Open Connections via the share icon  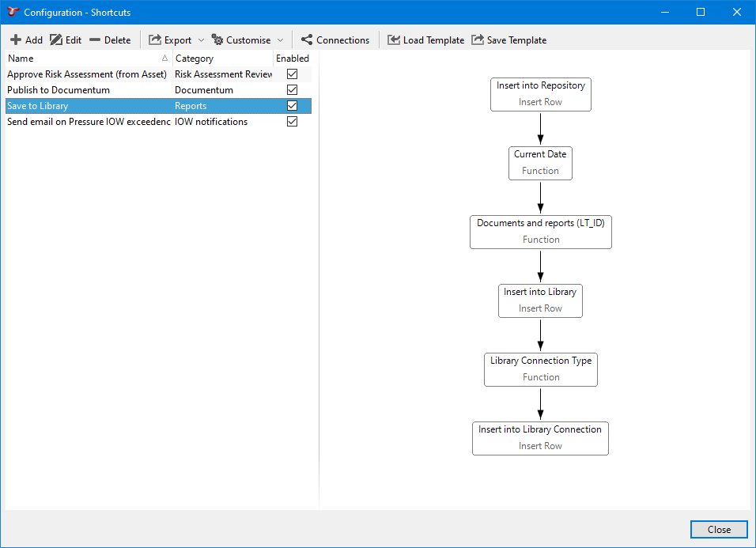tap(307, 40)
